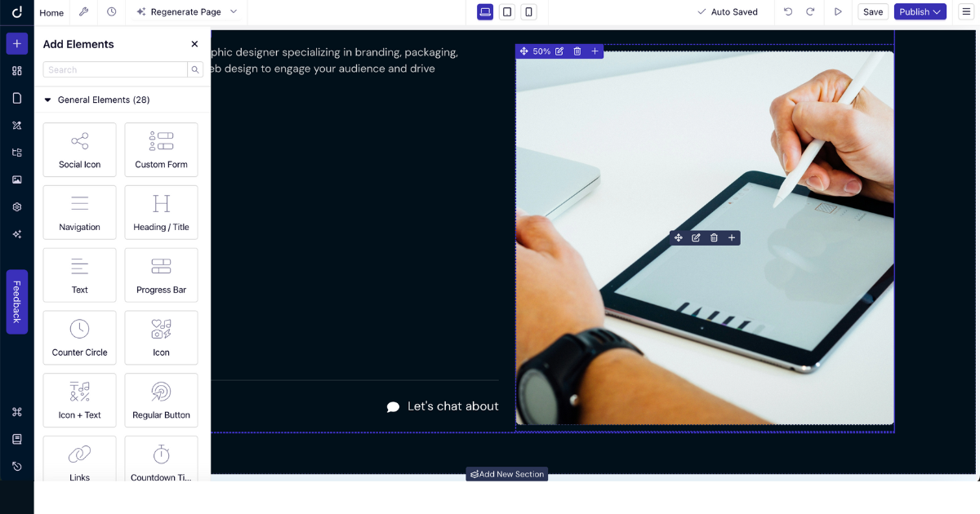980x514 pixels.
Task: Open keyboard shortcuts command icon
Action: [x=17, y=412]
